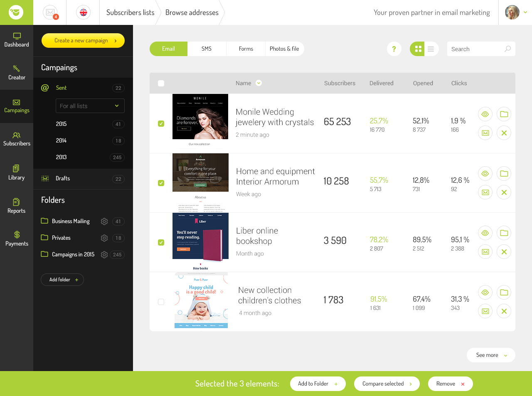The image size is (532, 396).
Task: Switch campaigns to list view
Action: click(x=431, y=49)
